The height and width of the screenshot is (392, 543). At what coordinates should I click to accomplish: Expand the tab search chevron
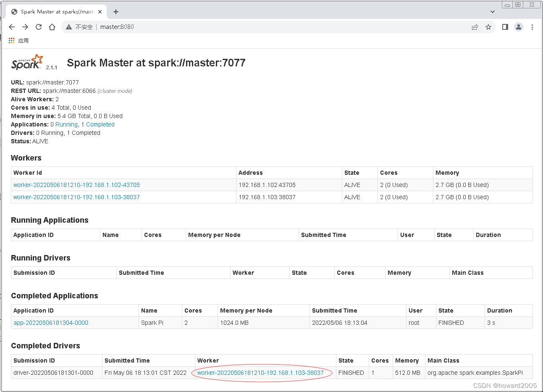[x=493, y=12]
